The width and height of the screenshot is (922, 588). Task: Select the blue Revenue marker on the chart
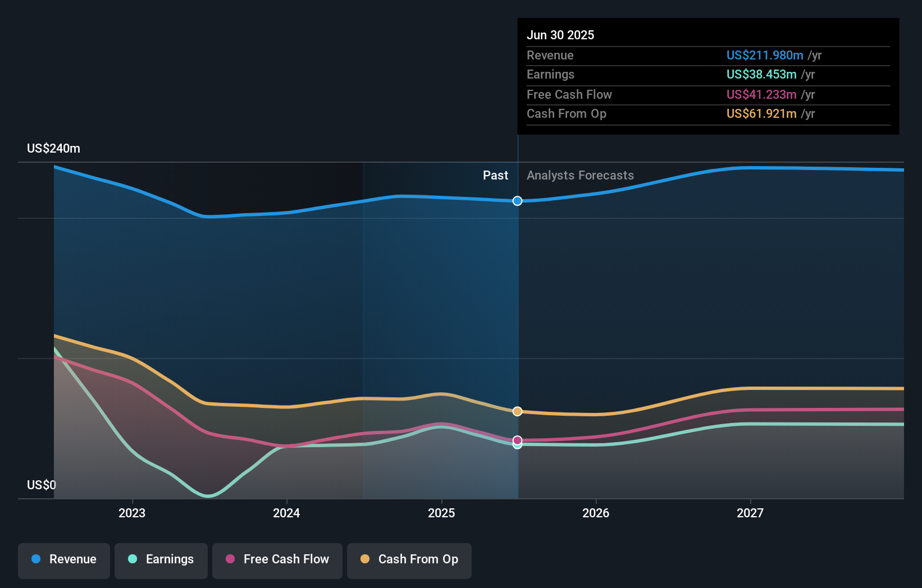(517, 201)
